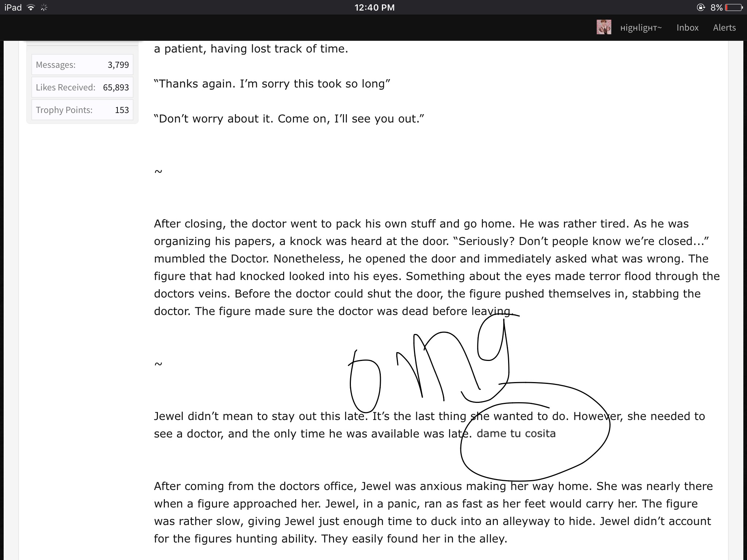Click the iPad label in status bar
This screenshot has width=747, height=560.
[x=13, y=8]
